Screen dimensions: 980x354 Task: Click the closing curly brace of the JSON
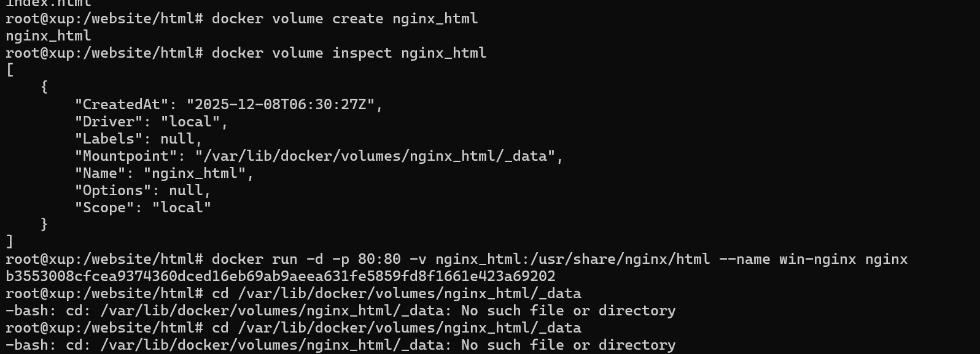coord(44,225)
